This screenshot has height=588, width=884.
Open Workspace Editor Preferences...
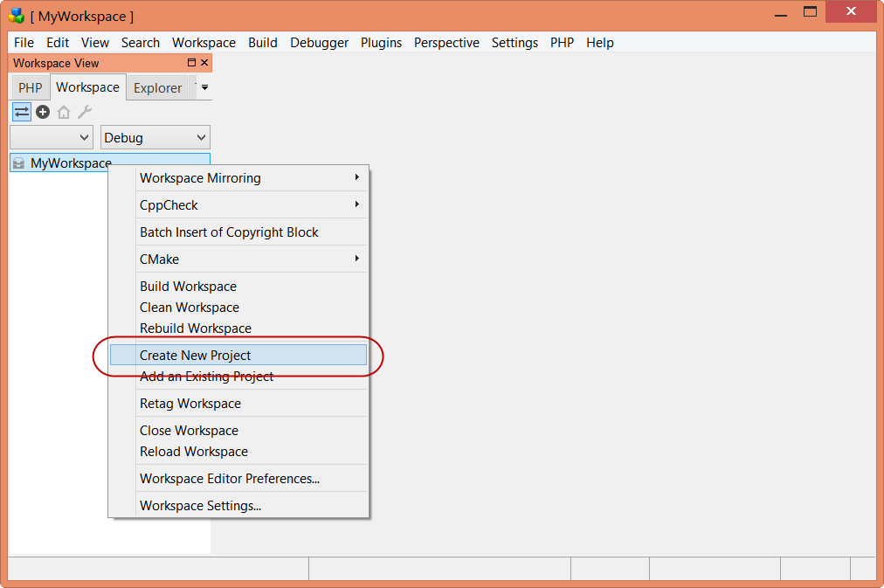[239, 479]
